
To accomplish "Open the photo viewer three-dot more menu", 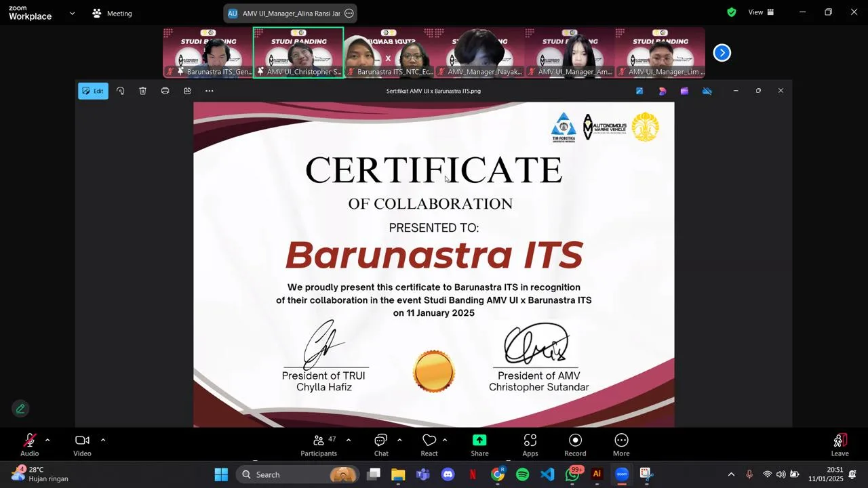I will 210,91.
